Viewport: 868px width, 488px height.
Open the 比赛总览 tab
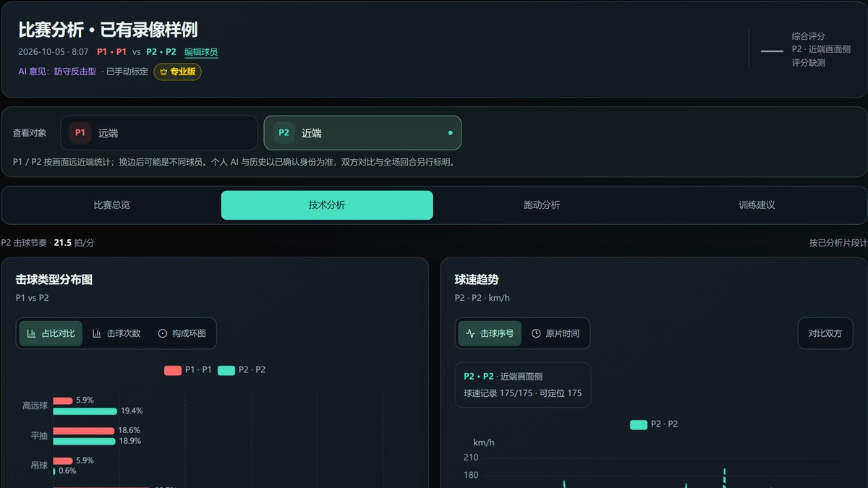[x=112, y=205]
